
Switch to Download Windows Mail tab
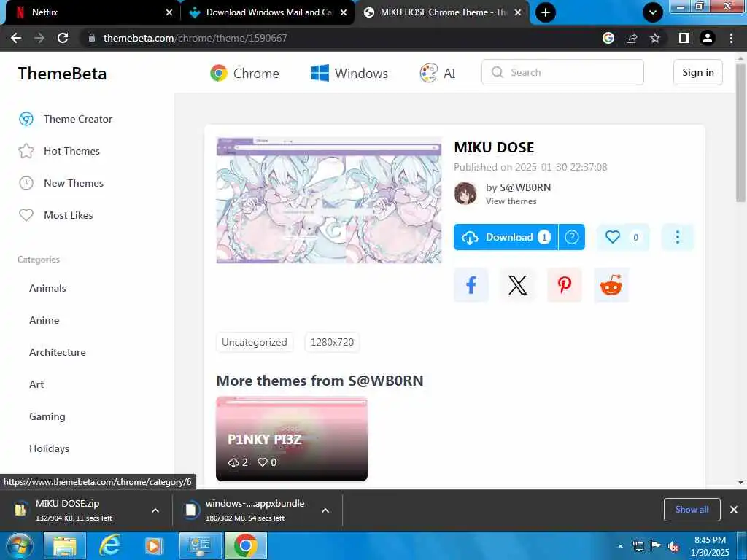click(x=269, y=12)
